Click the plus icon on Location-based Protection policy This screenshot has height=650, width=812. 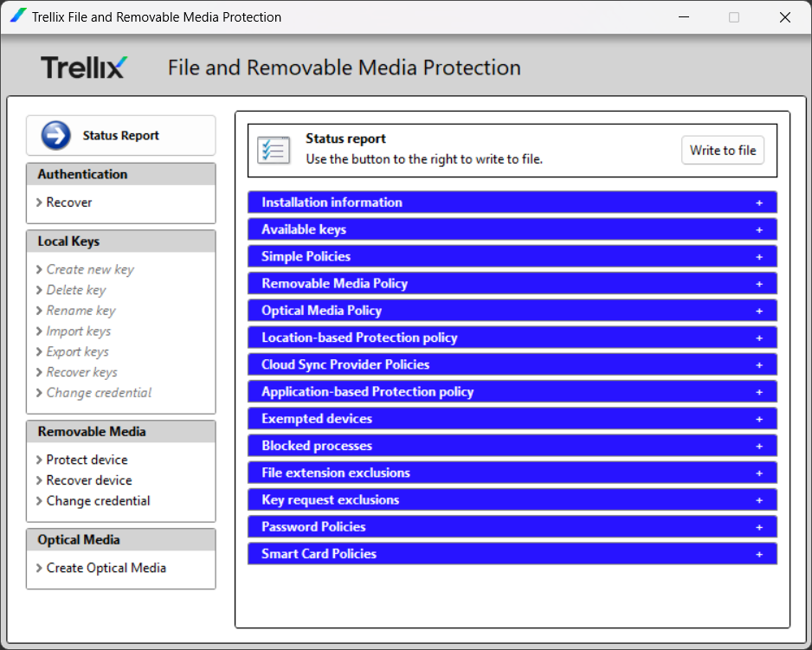tap(759, 338)
